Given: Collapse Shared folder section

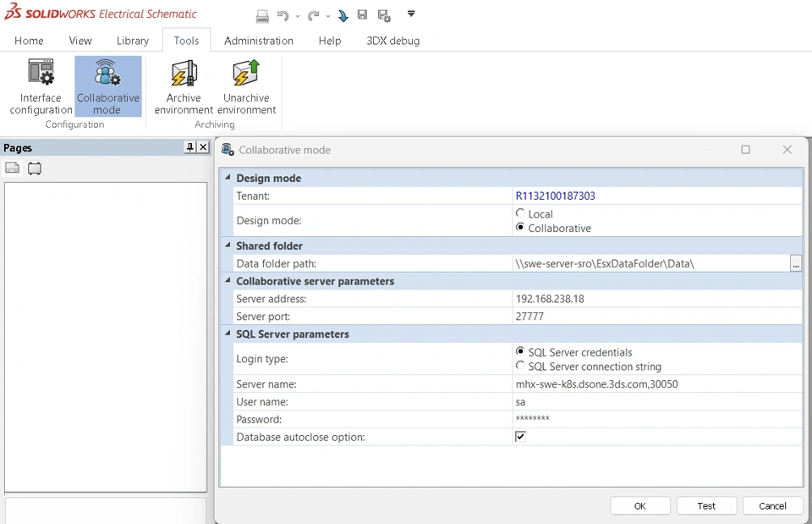Looking at the screenshot, I should click(x=228, y=245).
